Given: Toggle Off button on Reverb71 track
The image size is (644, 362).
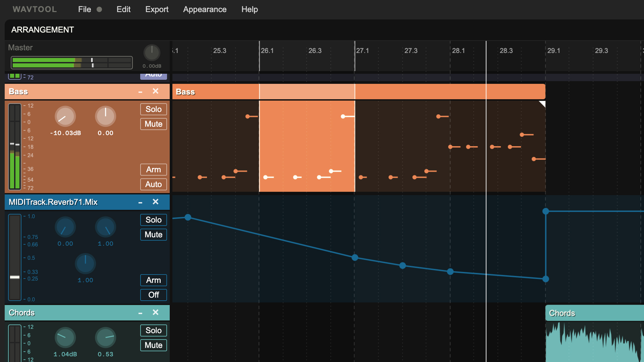Looking at the screenshot, I should click(154, 295).
